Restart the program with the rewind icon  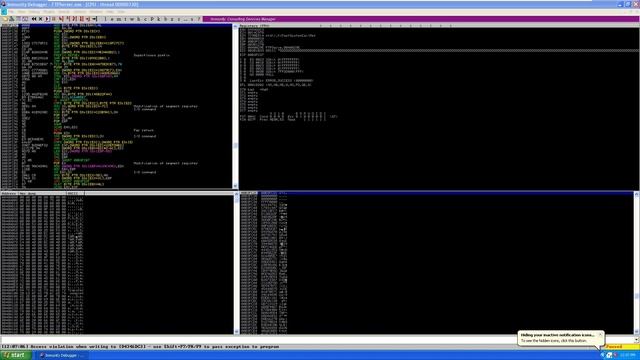click(x=34, y=19)
